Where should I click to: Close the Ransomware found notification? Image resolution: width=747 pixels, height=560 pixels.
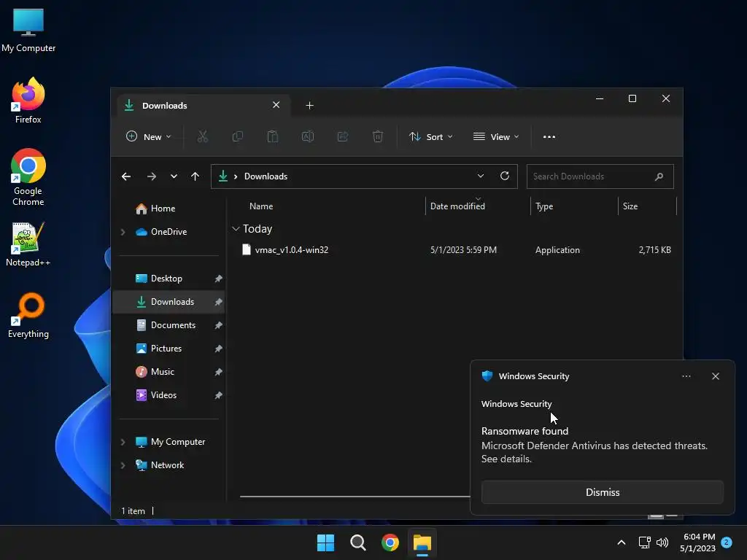click(715, 376)
